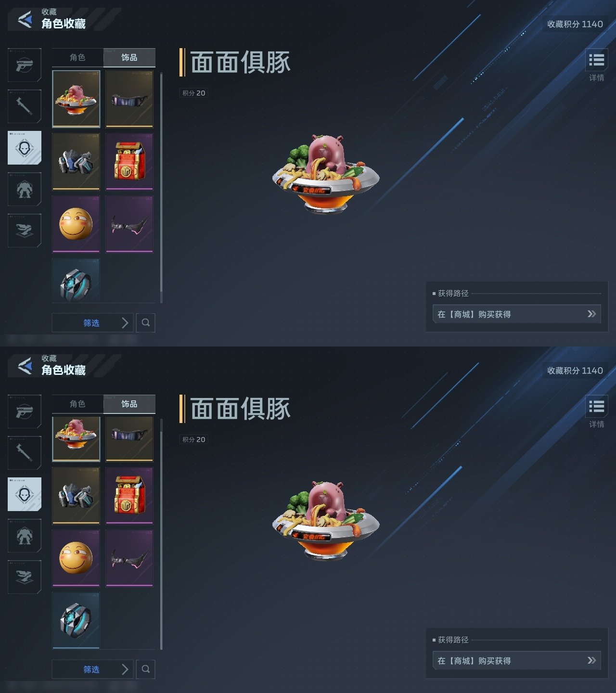Image resolution: width=616 pixels, height=693 pixels.
Task: Pick the visor glasses accessory in upper screen
Action: click(129, 99)
